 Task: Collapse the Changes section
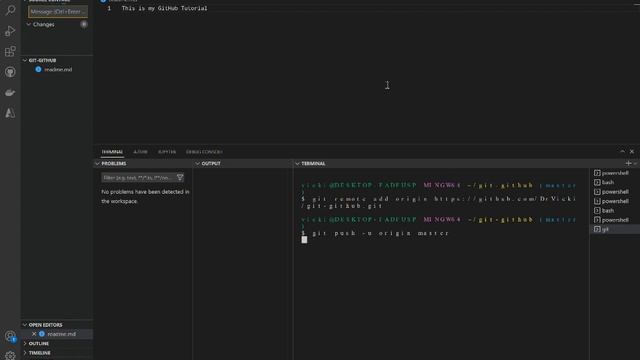(x=29, y=24)
